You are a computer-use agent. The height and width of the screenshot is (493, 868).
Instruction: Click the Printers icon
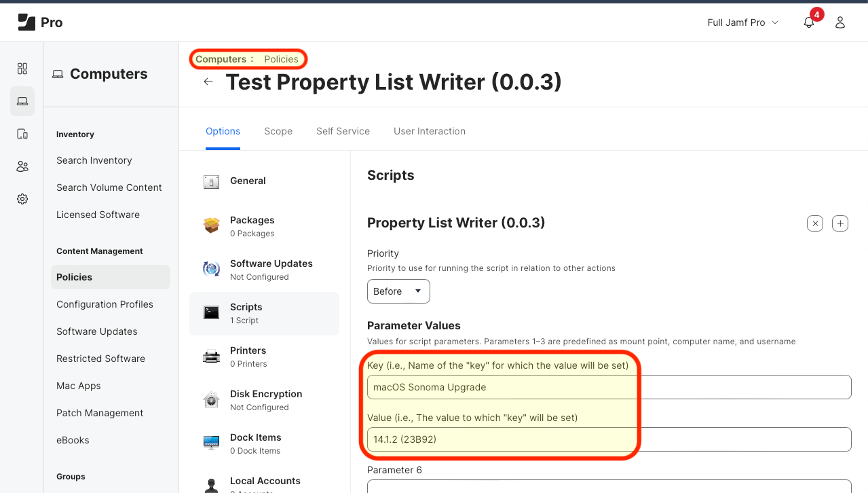(211, 356)
